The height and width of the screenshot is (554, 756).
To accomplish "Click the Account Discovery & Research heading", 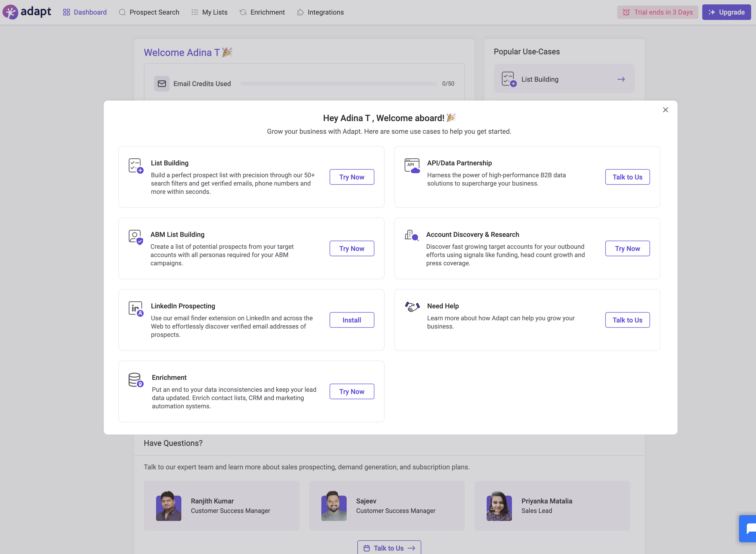I will point(473,234).
